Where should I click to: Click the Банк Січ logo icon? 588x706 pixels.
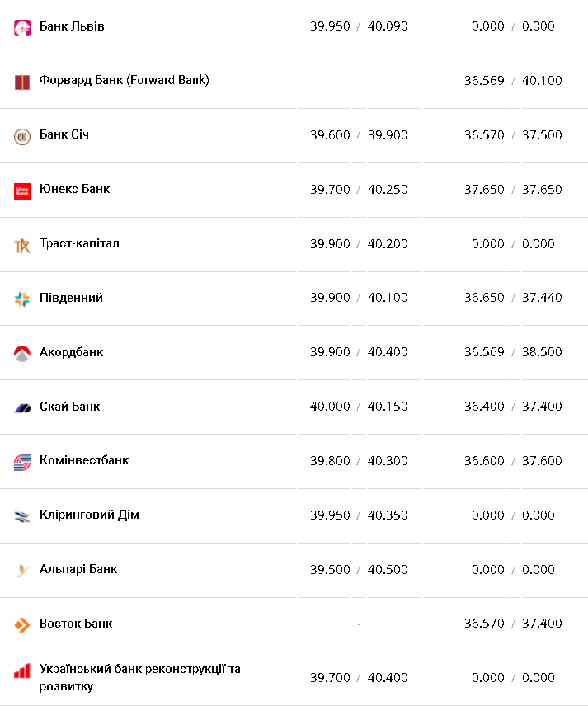[x=22, y=136]
